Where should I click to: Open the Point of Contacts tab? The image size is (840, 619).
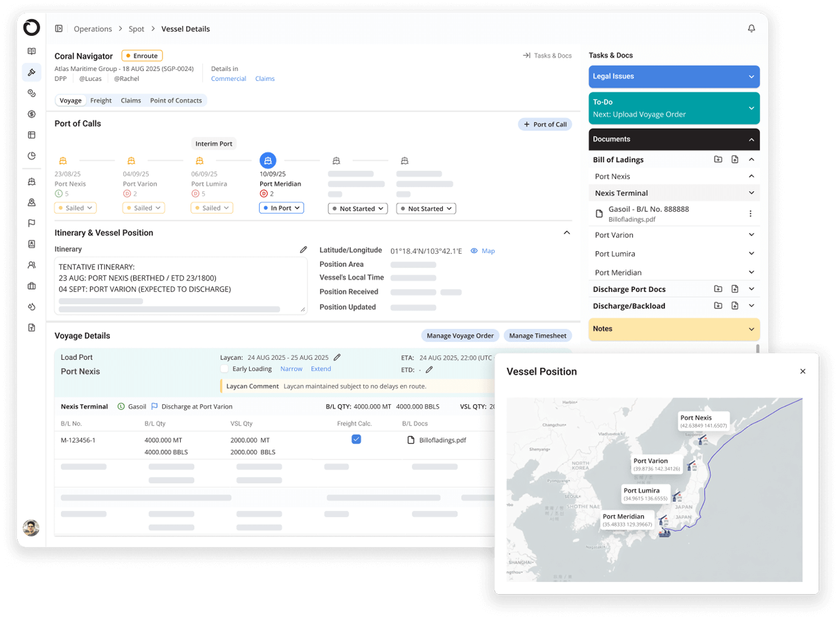pos(176,101)
